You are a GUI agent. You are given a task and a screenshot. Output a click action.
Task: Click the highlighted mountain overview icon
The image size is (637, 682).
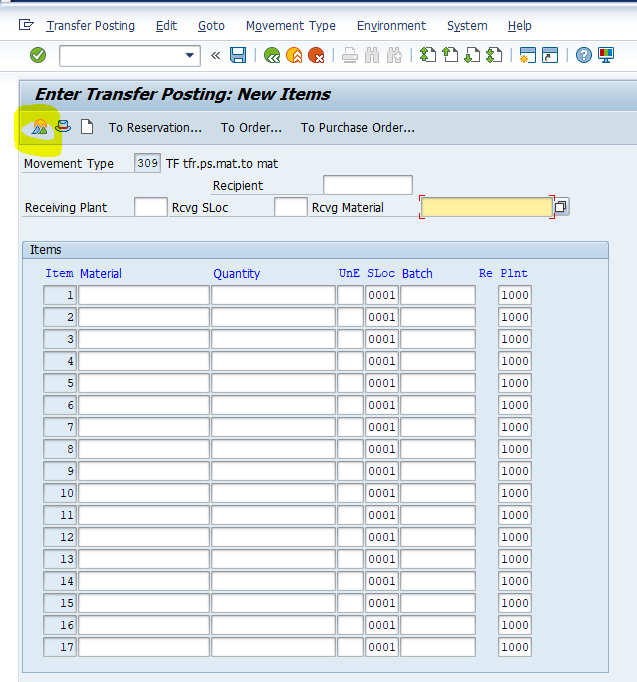40,127
